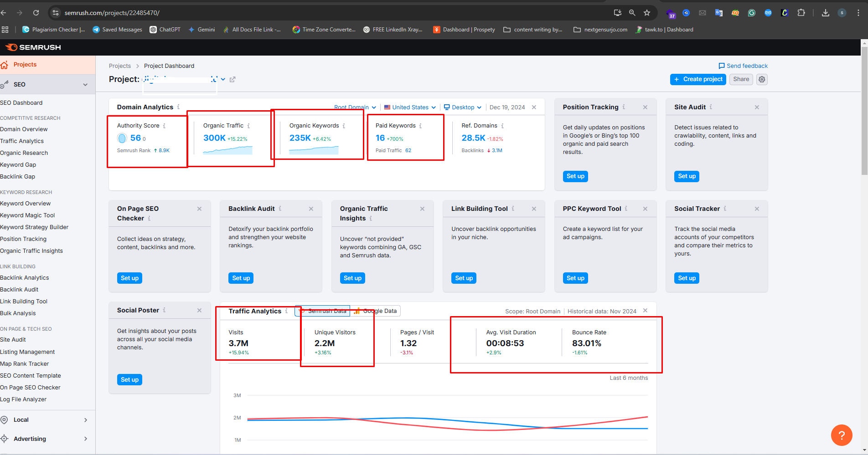Open Dashboard | Prospety bookmark
Viewport: 868px width, 455px height.
pyautogui.click(x=464, y=30)
